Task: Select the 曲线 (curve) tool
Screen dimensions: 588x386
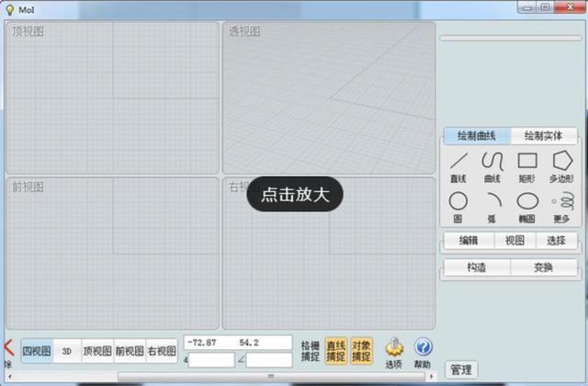Action: (492, 167)
